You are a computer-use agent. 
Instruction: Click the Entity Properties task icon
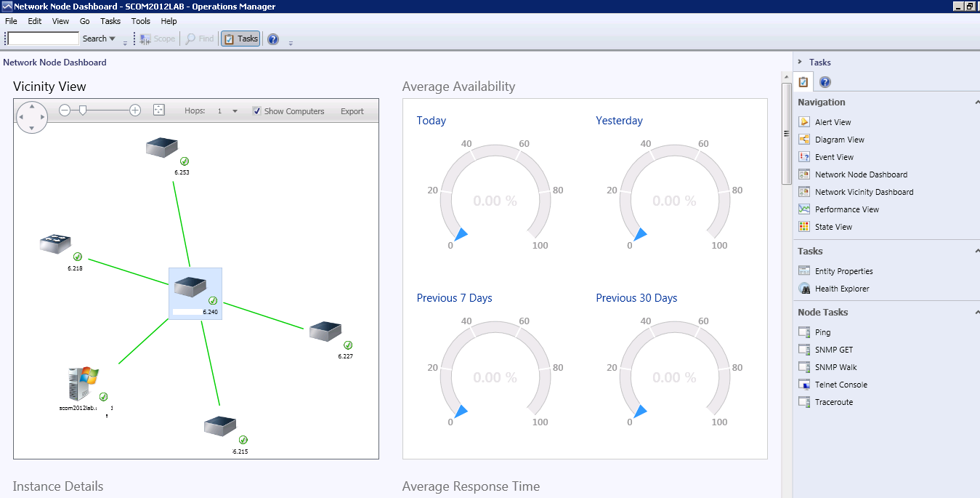(x=803, y=271)
